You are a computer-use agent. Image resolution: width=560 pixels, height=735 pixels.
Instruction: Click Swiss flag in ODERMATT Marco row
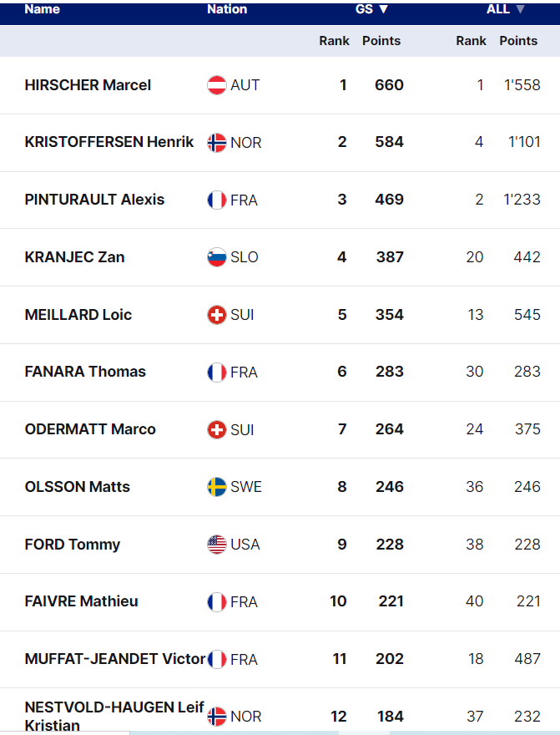[x=217, y=429]
